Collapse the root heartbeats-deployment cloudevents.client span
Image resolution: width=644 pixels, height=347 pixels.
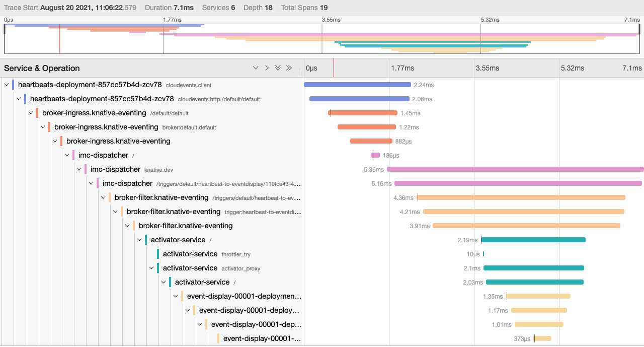[x=7, y=85]
